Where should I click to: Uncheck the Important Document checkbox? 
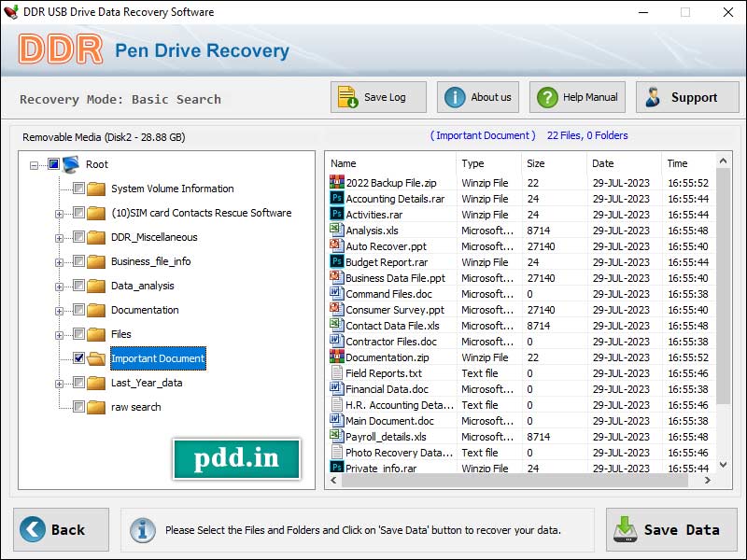79,357
